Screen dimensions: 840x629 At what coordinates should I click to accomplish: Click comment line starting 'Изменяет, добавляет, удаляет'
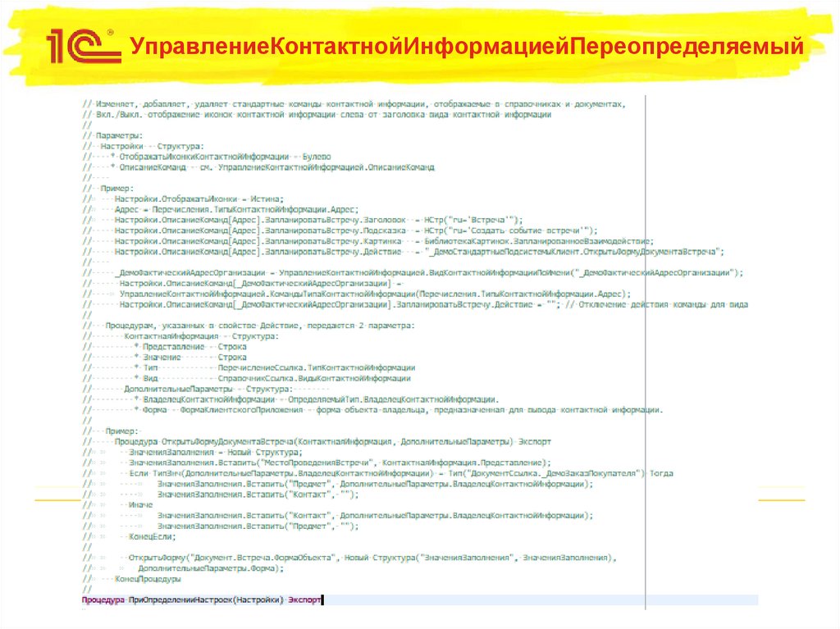pos(354,104)
